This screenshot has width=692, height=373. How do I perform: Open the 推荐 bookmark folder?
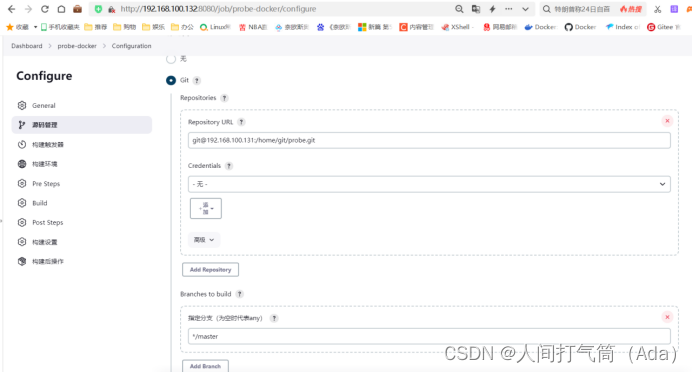click(96, 27)
